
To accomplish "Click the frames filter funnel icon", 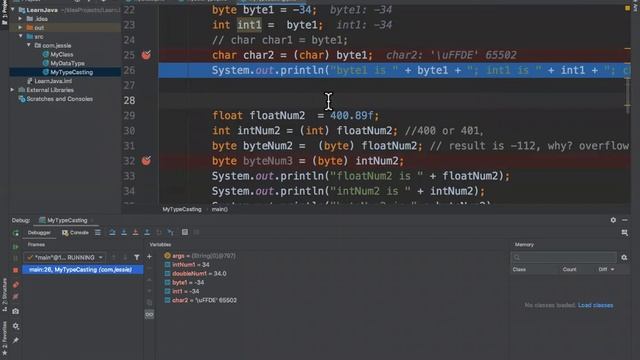I will [137, 257].
